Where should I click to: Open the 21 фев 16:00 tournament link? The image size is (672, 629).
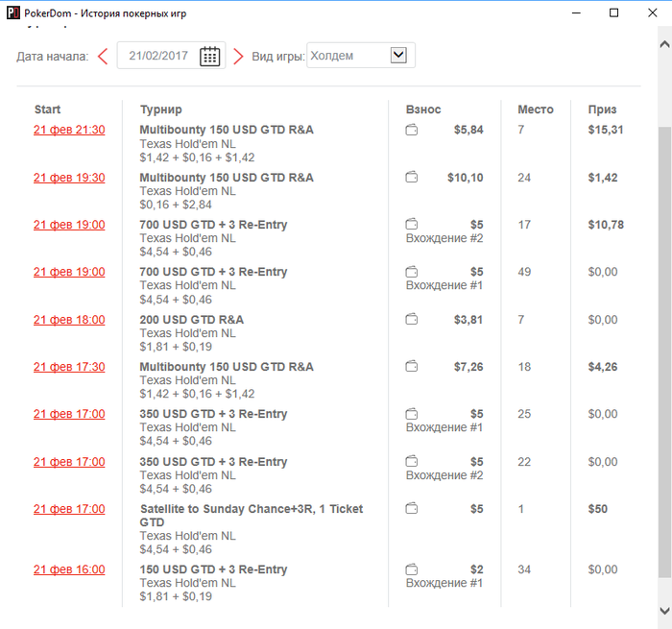click(x=69, y=569)
